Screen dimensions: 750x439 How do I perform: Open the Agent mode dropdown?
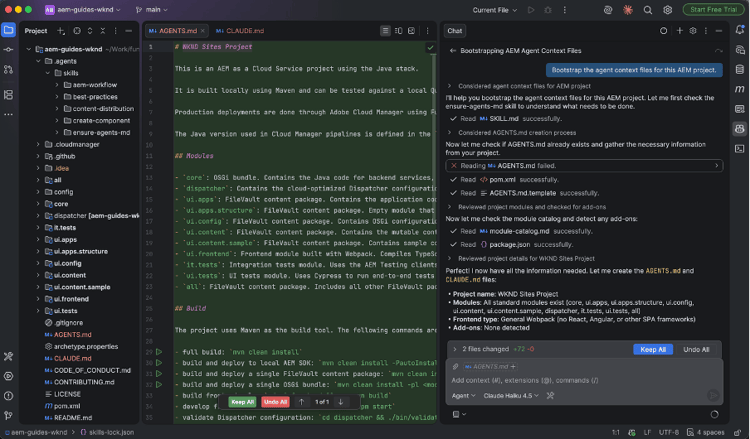point(463,395)
